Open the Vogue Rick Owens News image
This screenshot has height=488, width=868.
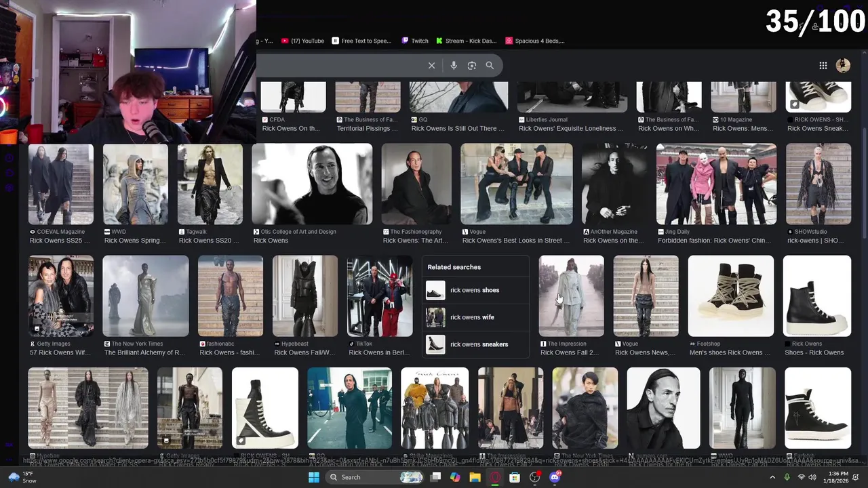point(646,296)
